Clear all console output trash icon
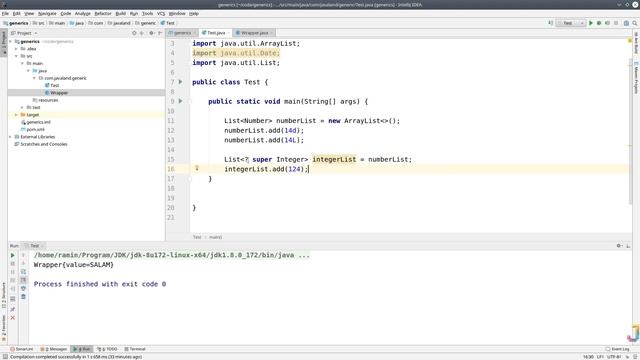Screen dimensions: 640x360 (23, 297)
